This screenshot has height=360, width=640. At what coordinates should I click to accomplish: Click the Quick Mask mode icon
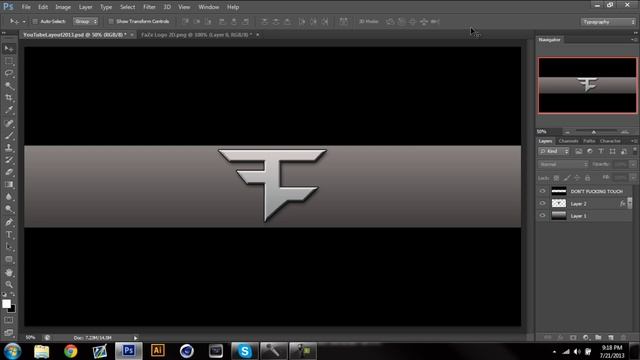coord(9,320)
